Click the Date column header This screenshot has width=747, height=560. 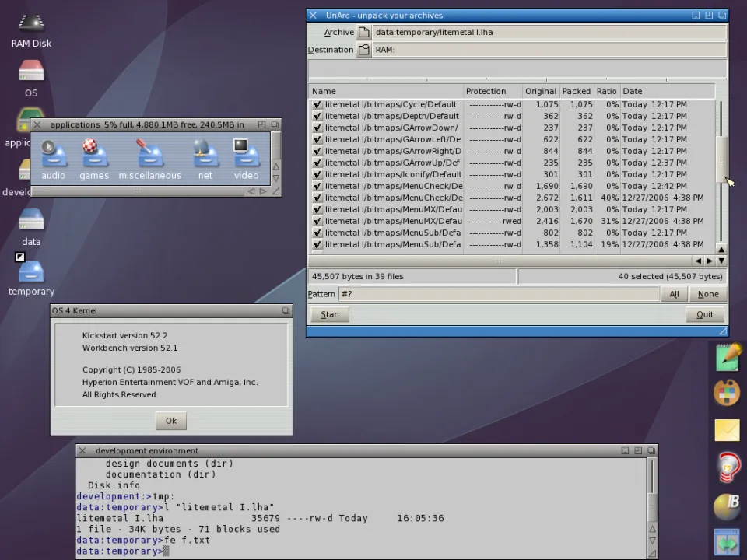665,91
